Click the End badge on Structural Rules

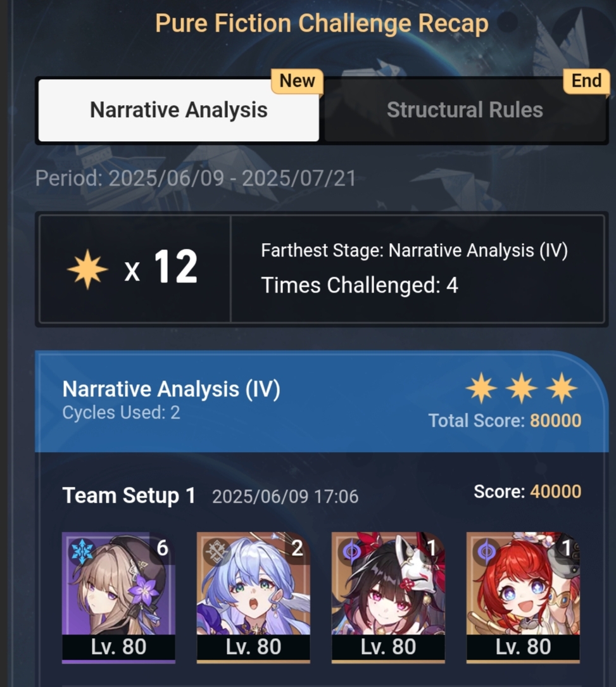coord(586,81)
